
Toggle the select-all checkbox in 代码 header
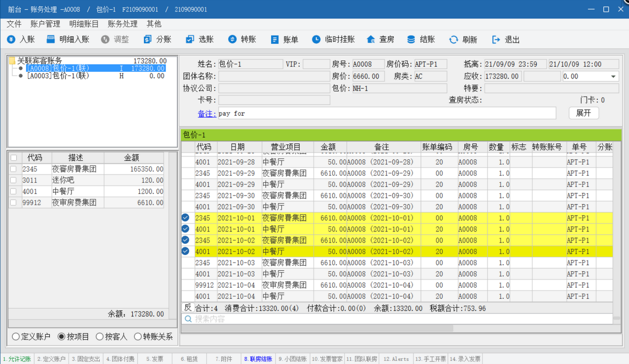(13, 158)
